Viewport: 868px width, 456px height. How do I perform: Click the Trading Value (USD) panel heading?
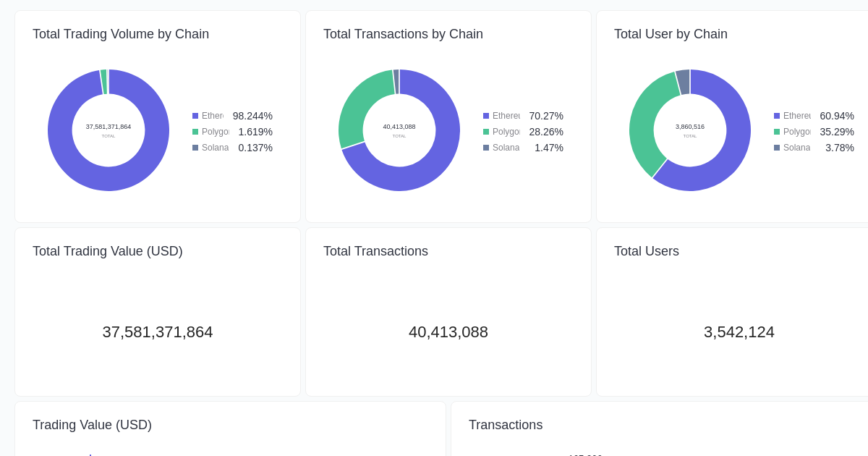pyautogui.click(x=92, y=425)
